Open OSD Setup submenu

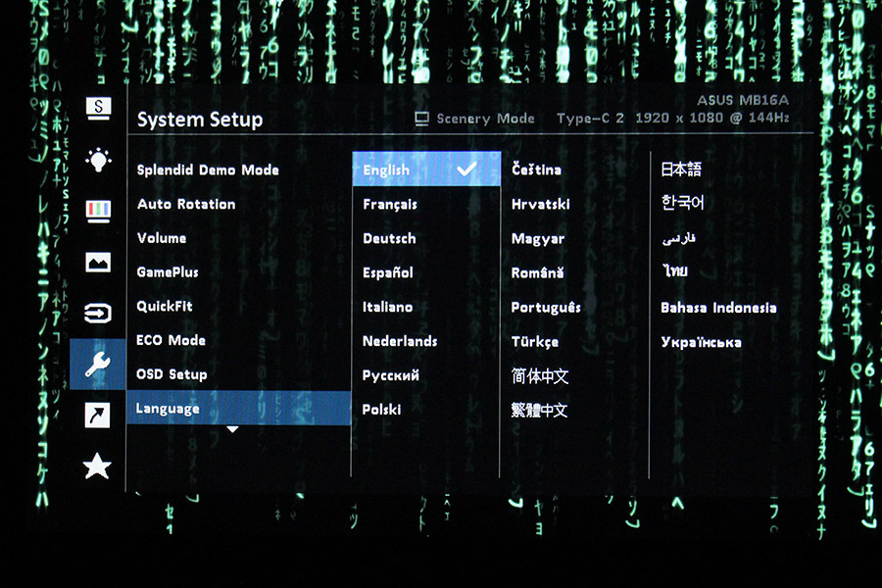(x=171, y=374)
